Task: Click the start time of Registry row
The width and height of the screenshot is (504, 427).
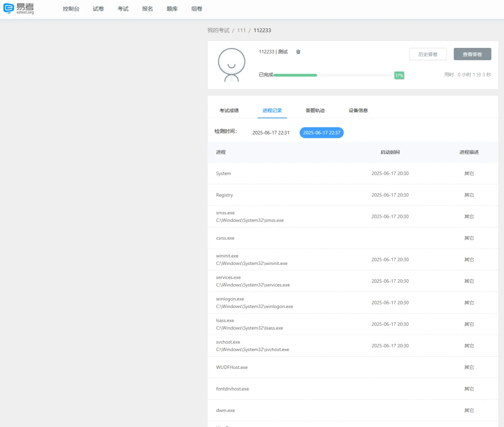Action: click(390, 195)
